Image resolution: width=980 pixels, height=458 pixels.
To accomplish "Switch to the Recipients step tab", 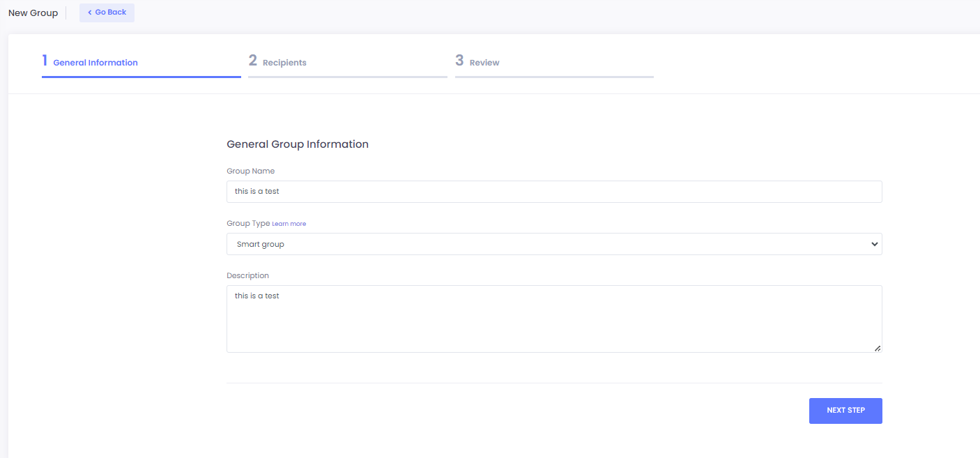I will tap(284, 63).
